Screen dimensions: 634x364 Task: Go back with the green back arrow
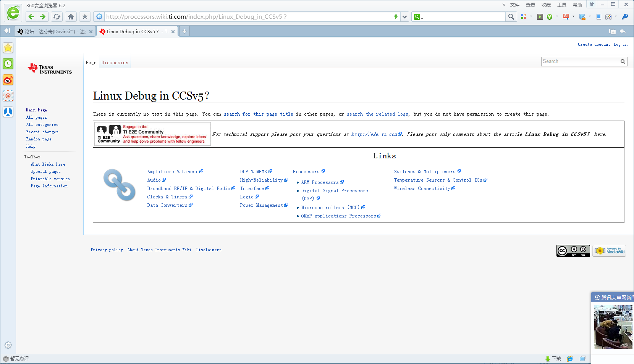pyautogui.click(x=31, y=17)
